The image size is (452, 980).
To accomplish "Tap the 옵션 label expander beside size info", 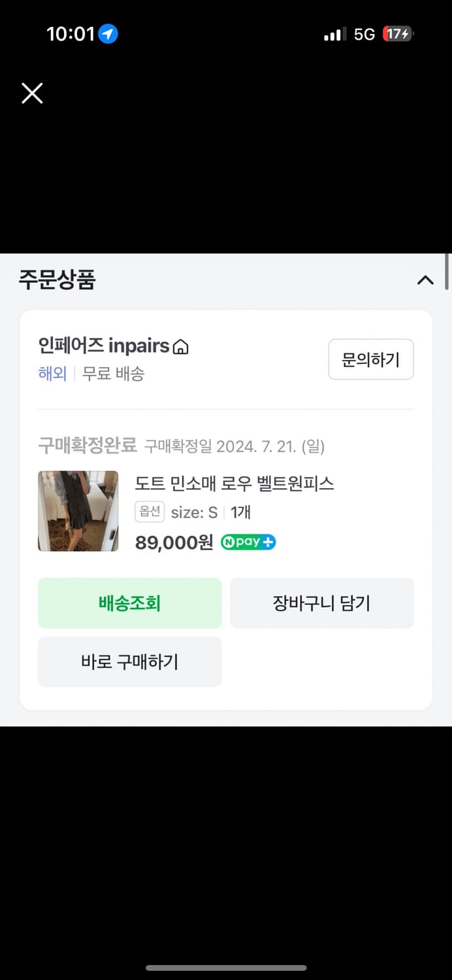I will [149, 512].
